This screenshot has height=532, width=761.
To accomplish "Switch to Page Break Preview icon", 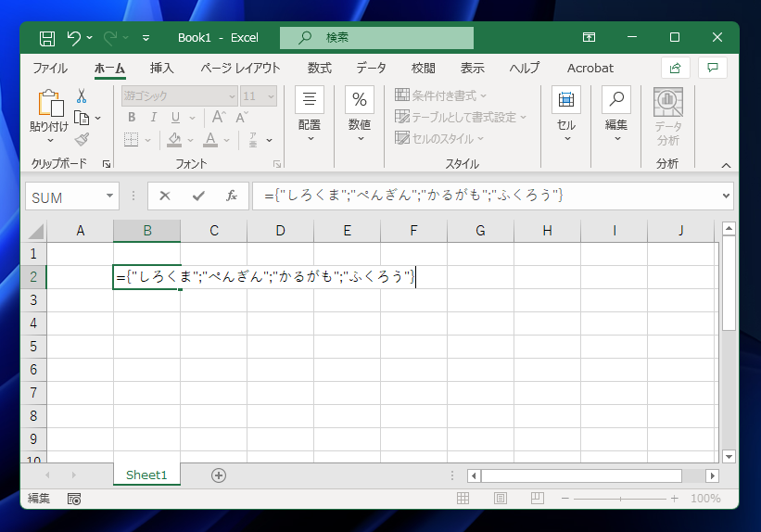I will coord(538,498).
